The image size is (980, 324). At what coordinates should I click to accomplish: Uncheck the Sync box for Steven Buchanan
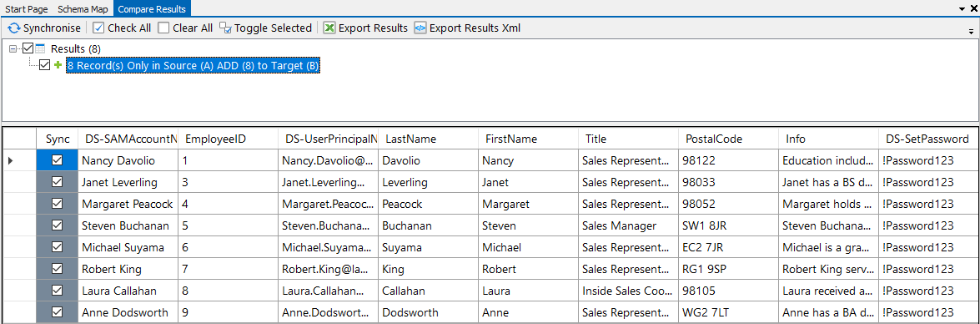click(58, 225)
